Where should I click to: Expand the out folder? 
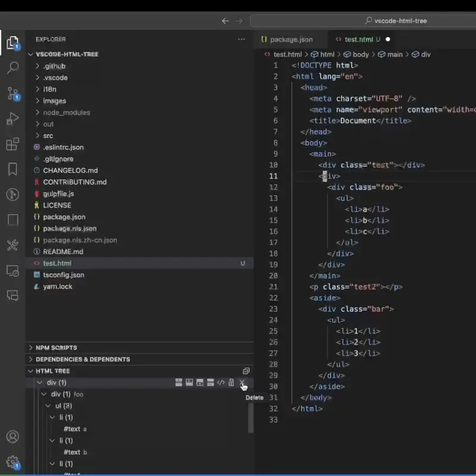tap(37, 124)
